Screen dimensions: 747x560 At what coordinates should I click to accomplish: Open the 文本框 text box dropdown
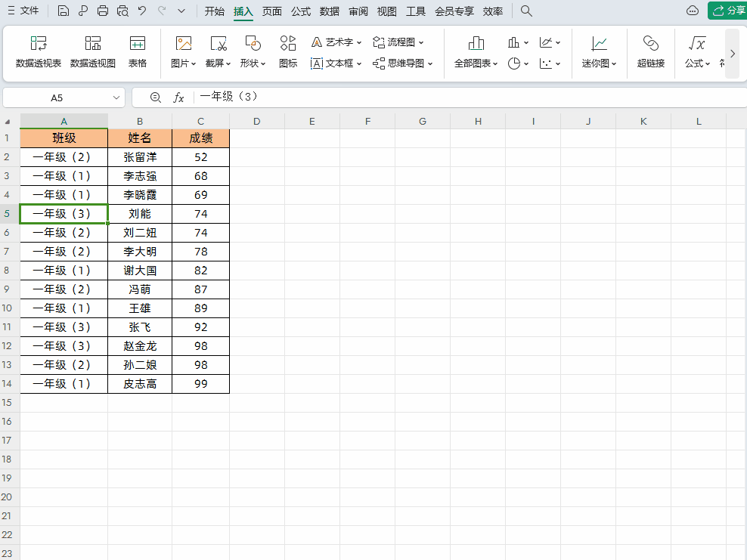click(336, 63)
